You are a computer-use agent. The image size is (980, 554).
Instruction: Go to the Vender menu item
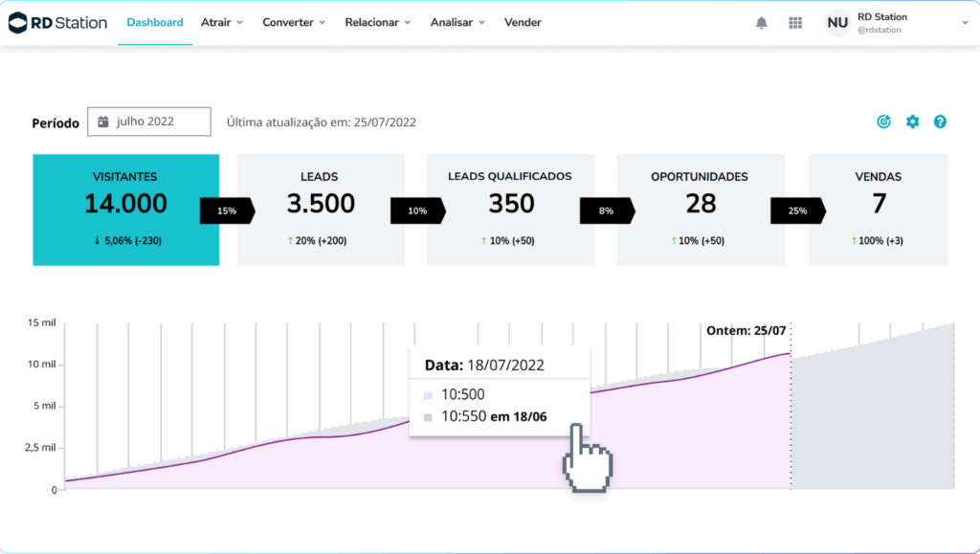click(x=523, y=22)
